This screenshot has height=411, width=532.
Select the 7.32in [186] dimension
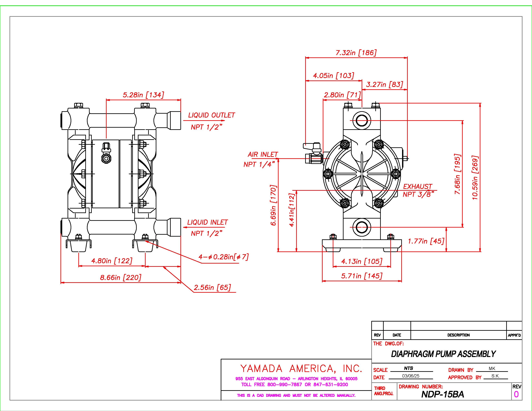coord(356,53)
